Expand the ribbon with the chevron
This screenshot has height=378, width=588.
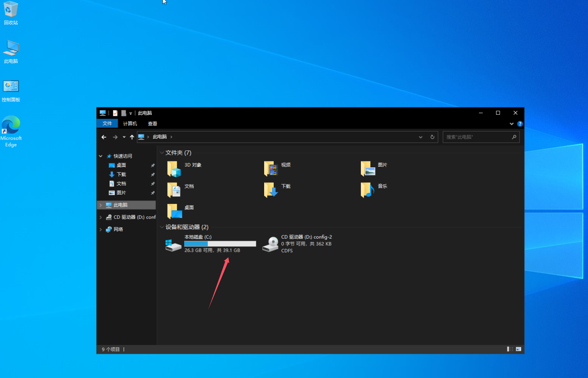512,124
